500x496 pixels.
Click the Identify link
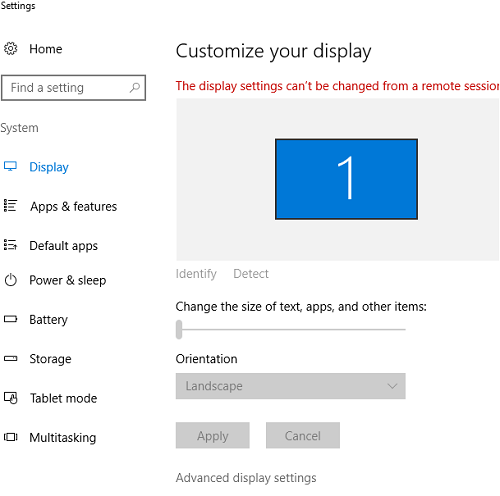[196, 274]
